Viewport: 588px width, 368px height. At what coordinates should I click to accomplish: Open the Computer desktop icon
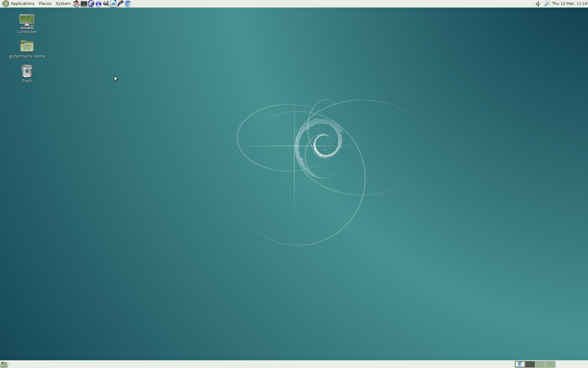[27, 24]
